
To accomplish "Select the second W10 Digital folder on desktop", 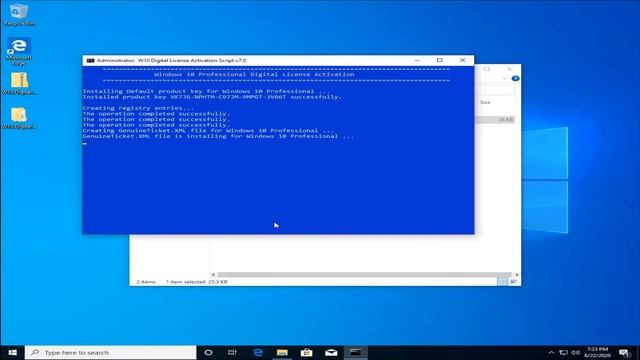I will point(19,118).
